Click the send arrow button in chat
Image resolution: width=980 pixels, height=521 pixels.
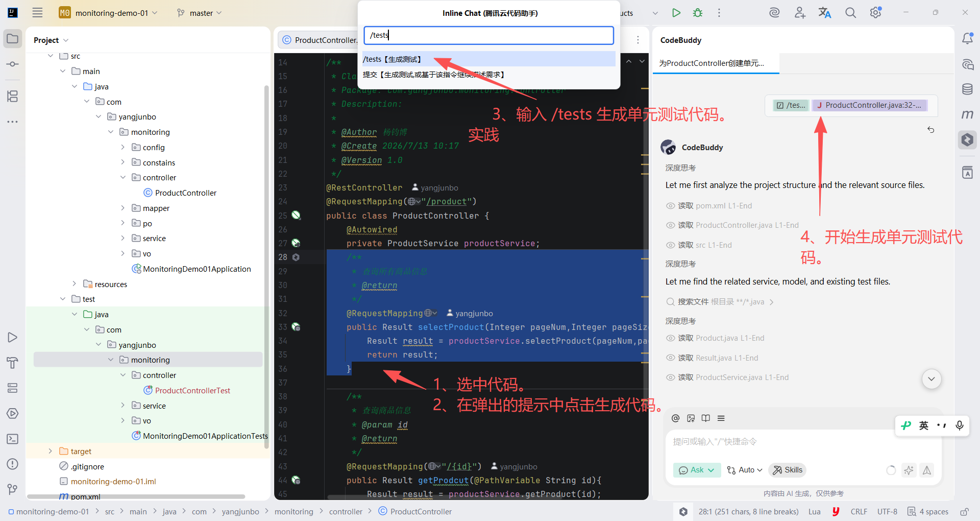click(x=927, y=470)
